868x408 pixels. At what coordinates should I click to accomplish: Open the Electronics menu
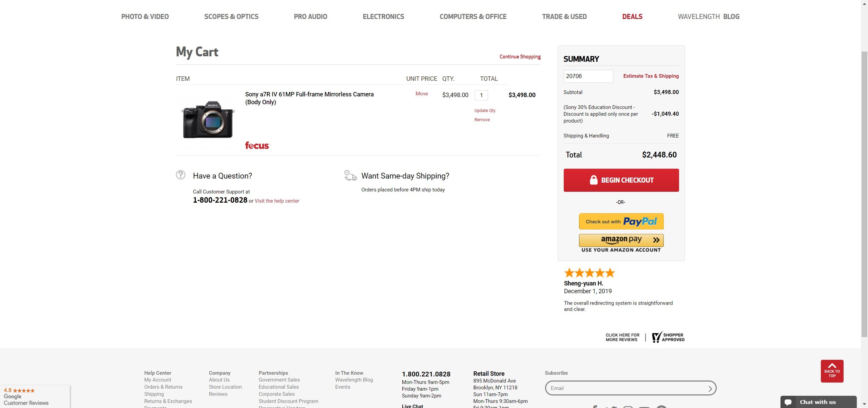click(x=383, y=17)
